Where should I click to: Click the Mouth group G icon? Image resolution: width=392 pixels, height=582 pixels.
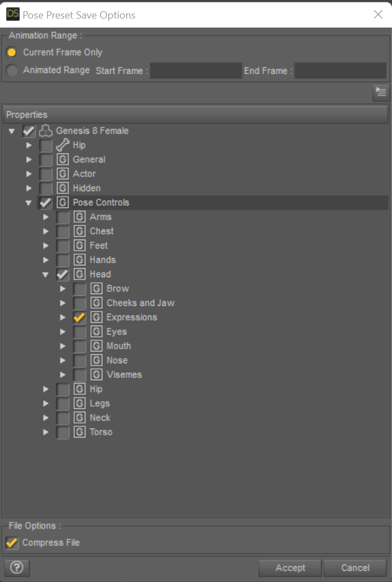pos(97,346)
